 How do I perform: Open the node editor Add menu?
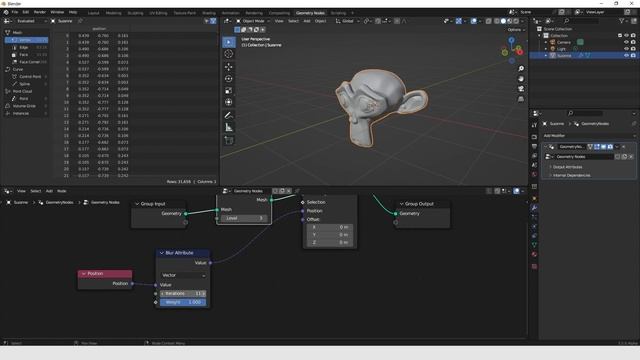[49, 191]
